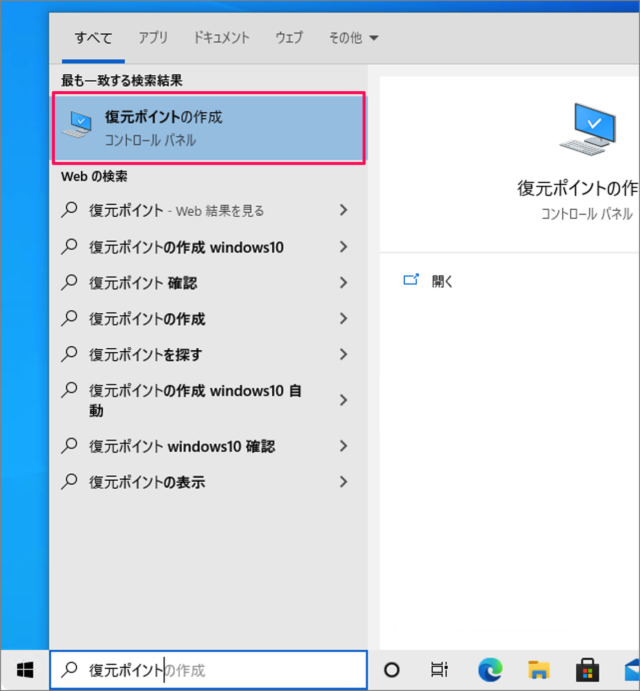
Task: Click the 復元ポイントの作成 computer icon in results
Action: click(x=77, y=124)
